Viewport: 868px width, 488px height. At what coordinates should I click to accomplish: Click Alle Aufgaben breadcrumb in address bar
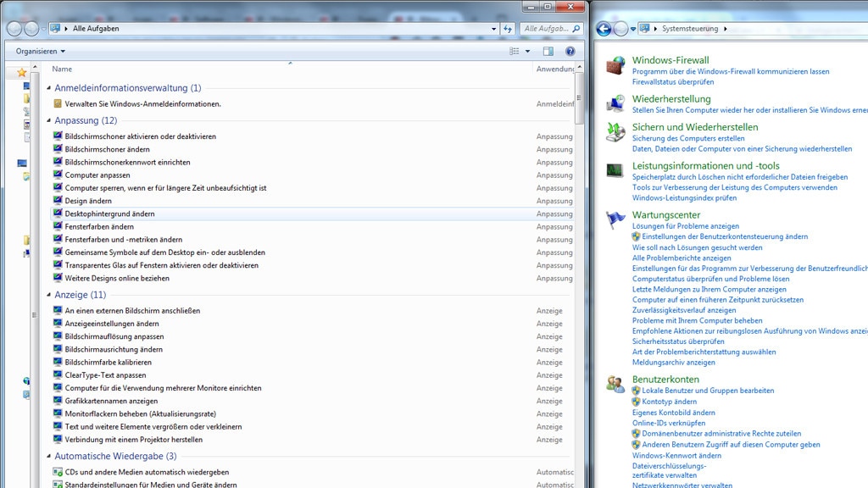[96, 29]
